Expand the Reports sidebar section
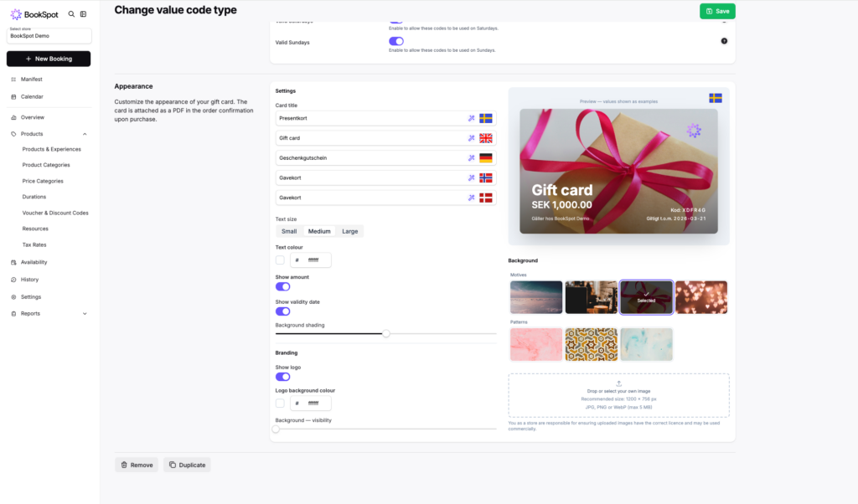Image resolution: width=858 pixels, height=504 pixels. [85, 314]
